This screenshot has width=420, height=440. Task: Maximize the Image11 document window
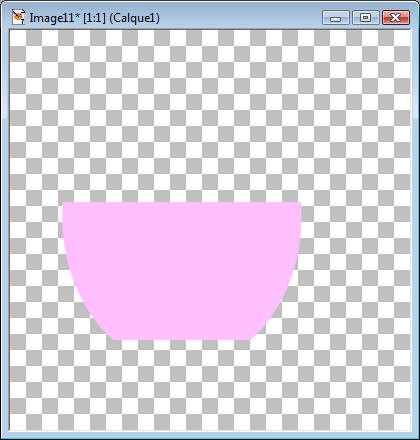tap(366, 17)
